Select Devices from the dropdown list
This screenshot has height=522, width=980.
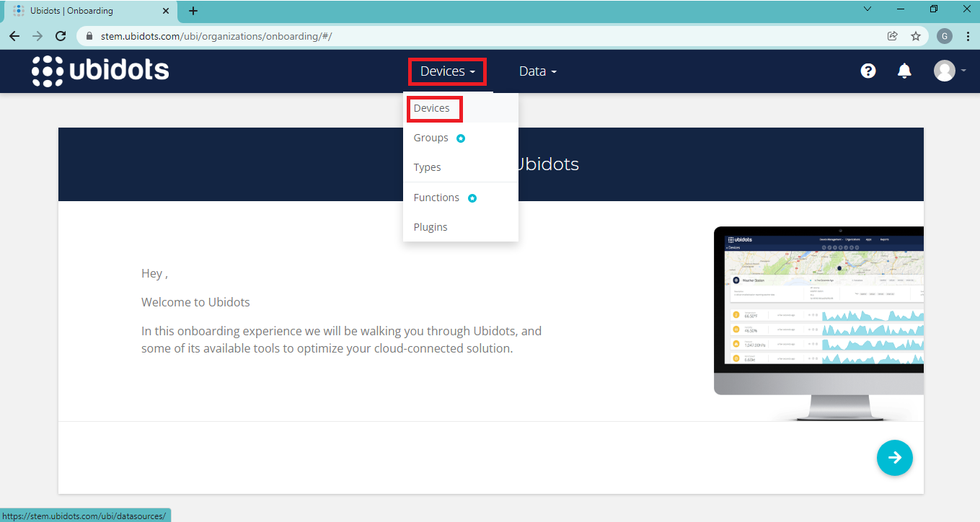pos(432,108)
